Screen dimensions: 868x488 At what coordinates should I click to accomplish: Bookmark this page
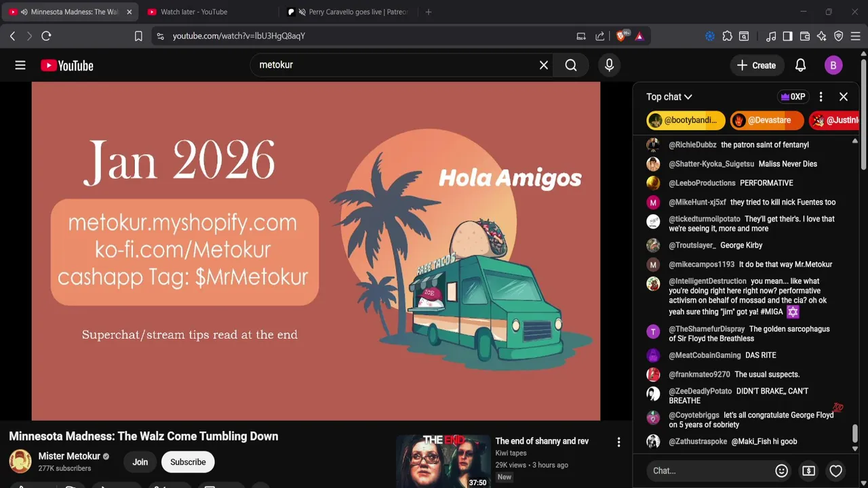(138, 36)
